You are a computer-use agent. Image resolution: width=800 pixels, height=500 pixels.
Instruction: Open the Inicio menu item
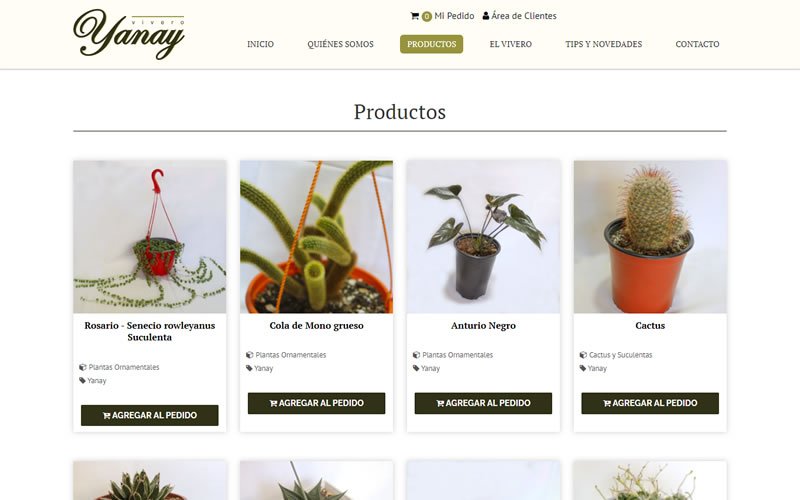coord(260,44)
